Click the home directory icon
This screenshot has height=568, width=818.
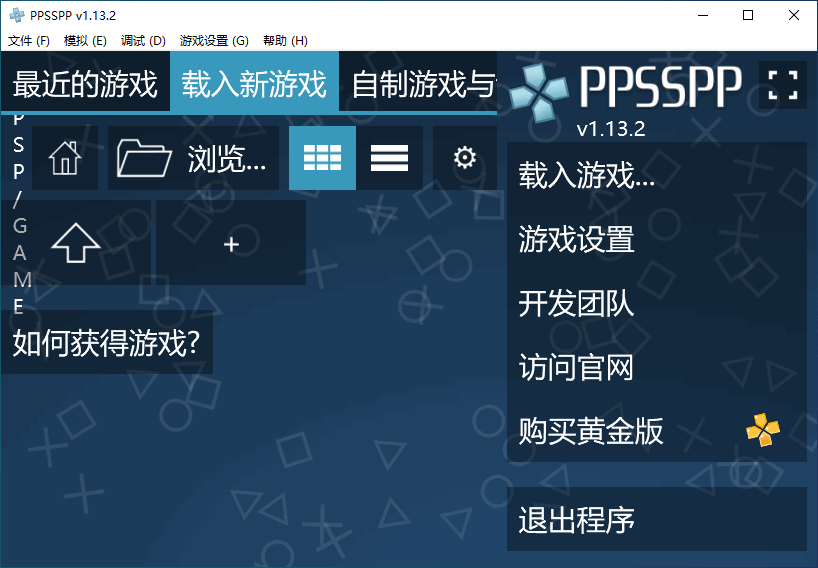coord(65,158)
